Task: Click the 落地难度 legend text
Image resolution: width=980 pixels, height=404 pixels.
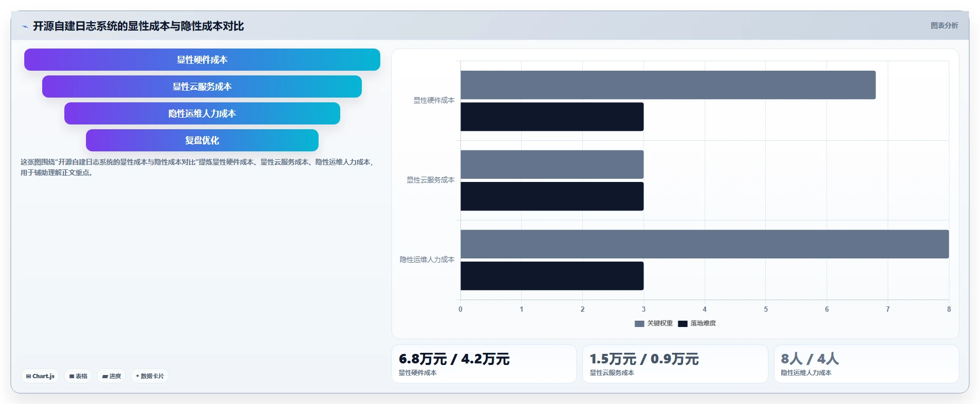Action: pyautogui.click(x=703, y=323)
